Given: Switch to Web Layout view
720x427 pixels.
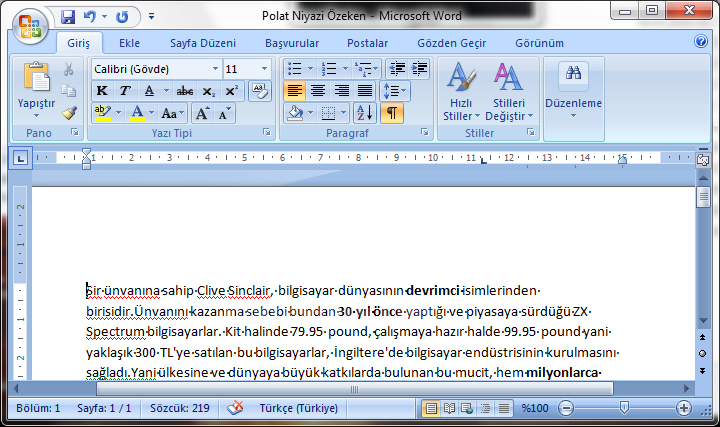Looking at the screenshot, I should point(467,408).
